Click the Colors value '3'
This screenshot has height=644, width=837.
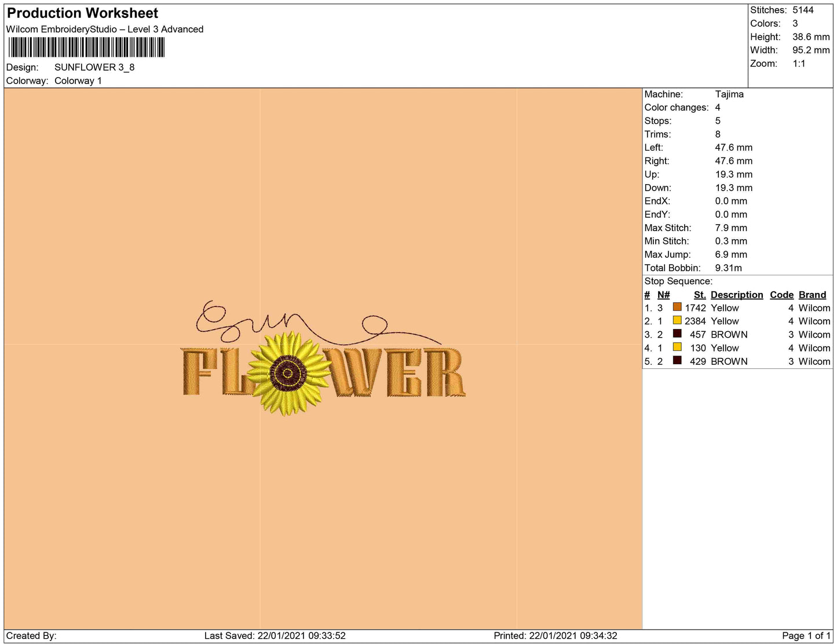795,23
